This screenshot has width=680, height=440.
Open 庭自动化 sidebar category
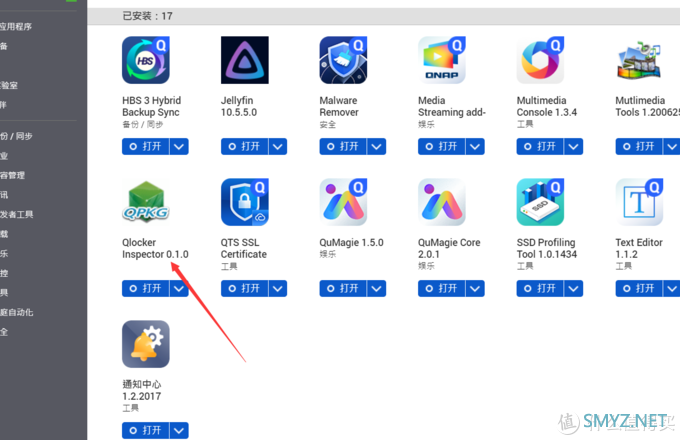tap(16, 312)
